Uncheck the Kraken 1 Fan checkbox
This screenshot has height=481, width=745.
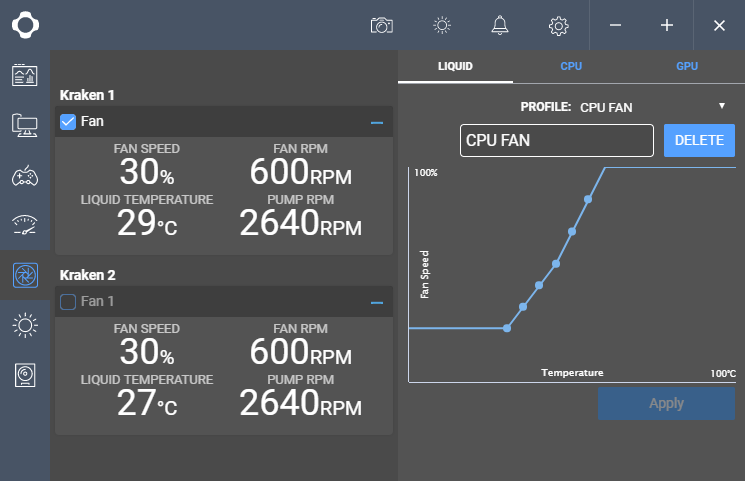(68, 122)
